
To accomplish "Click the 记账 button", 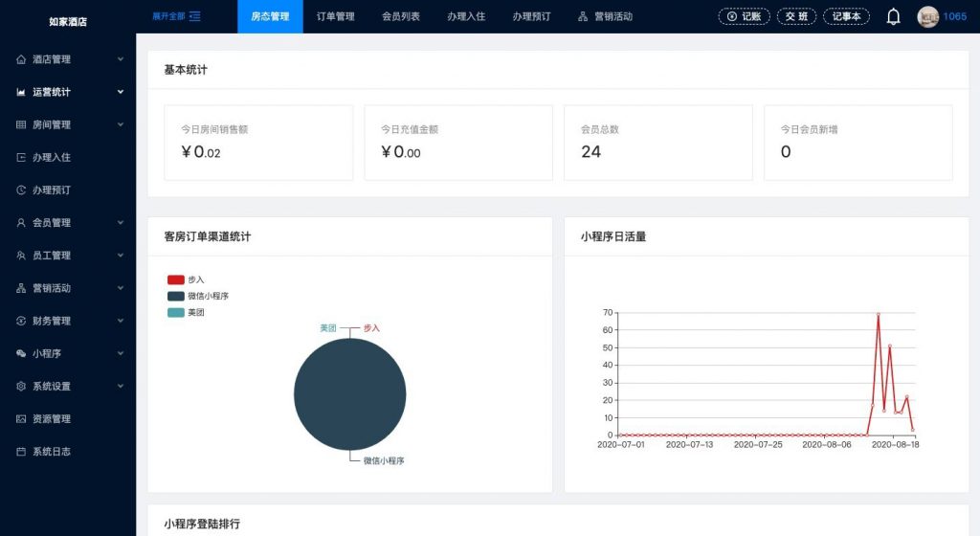I will (744, 17).
